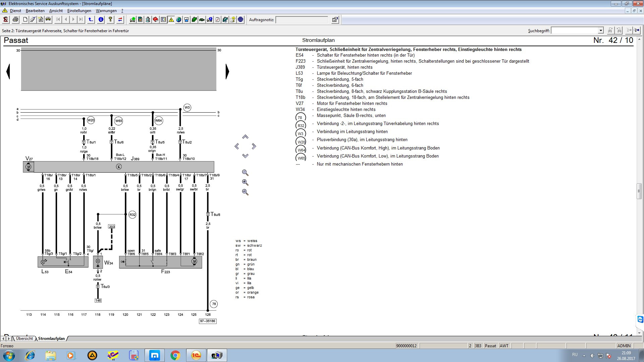
Task: Click the find-previous binoculars icon
Action: (619, 30)
